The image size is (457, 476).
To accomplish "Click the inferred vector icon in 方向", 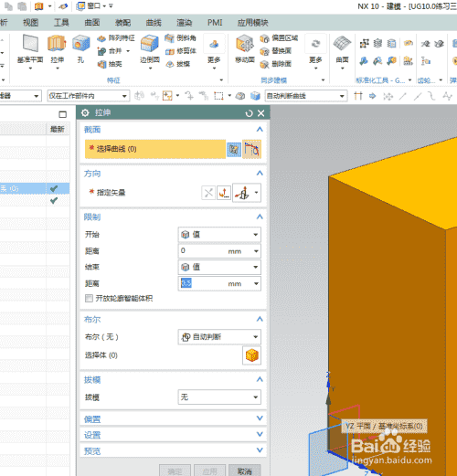I will (x=242, y=193).
